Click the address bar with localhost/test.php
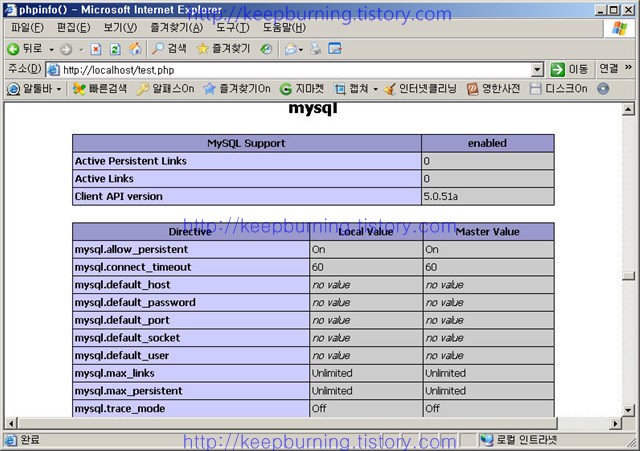 click(290, 70)
